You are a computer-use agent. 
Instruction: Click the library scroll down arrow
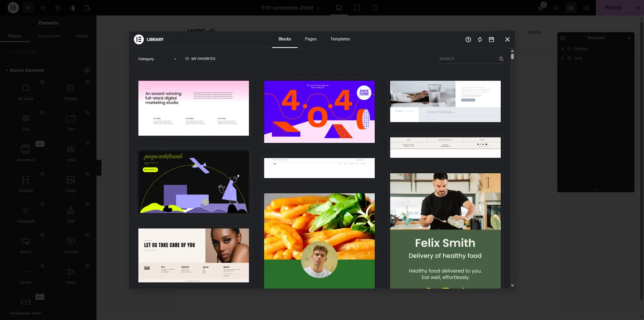click(512, 285)
